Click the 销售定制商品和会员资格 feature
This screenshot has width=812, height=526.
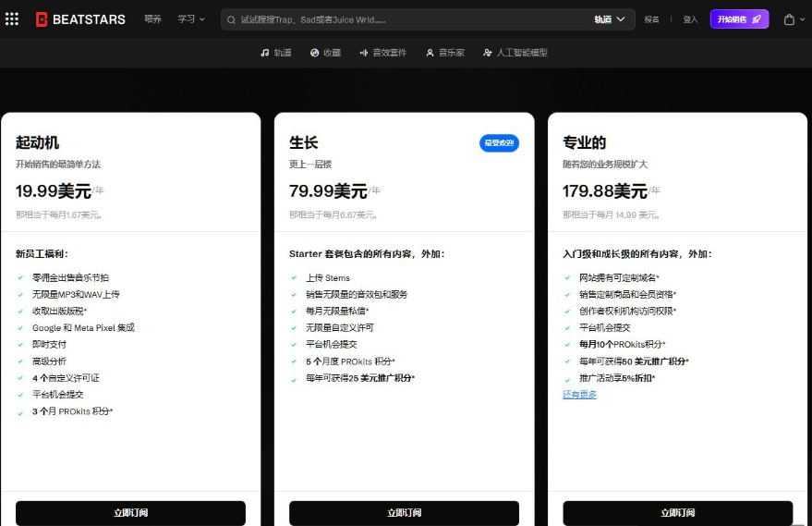tap(627, 294)
